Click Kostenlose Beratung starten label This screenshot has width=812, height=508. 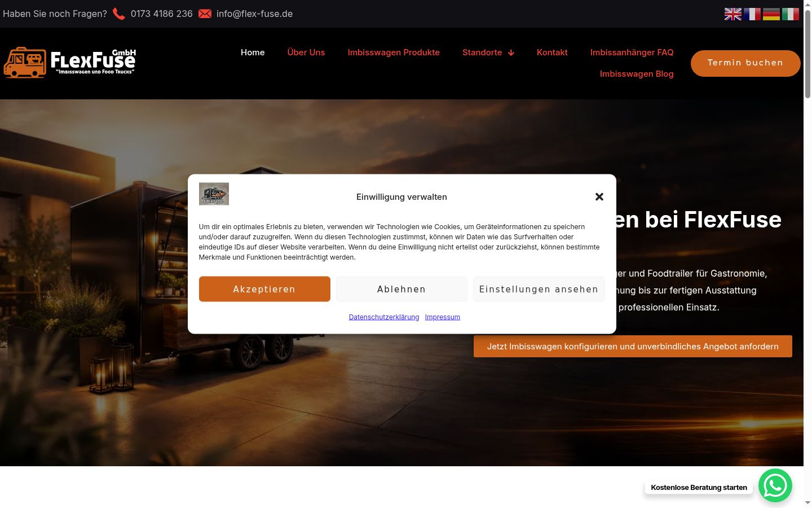699,487
